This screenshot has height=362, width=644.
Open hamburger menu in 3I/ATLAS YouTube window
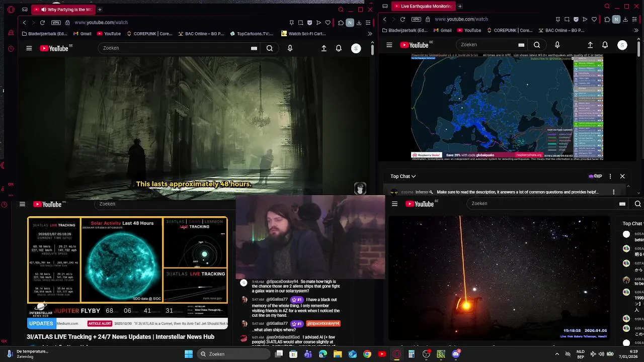click(x=22, y=204)
